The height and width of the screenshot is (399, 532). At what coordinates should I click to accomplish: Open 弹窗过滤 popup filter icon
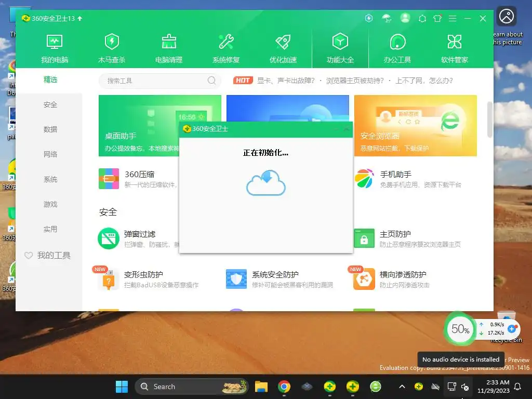109,238
